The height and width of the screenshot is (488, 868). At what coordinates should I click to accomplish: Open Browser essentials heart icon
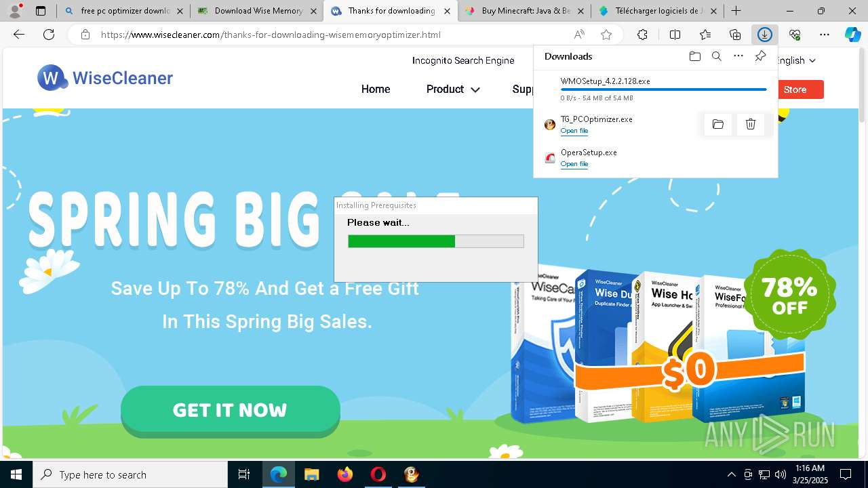[x=795, y=35]
